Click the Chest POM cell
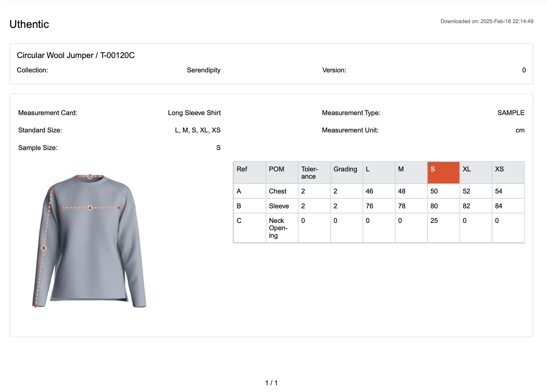 pos(282,191)
